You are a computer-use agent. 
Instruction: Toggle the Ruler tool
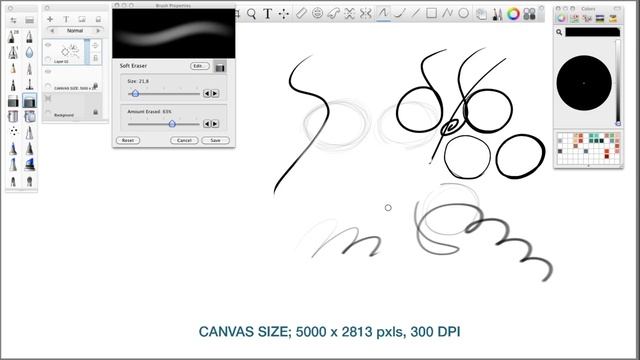click(301, 13)
